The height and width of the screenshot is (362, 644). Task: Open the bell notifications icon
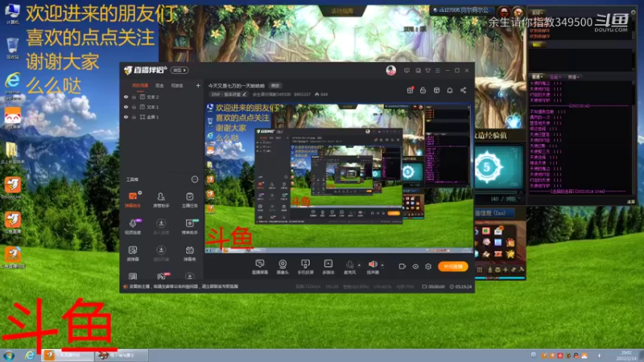450,90
